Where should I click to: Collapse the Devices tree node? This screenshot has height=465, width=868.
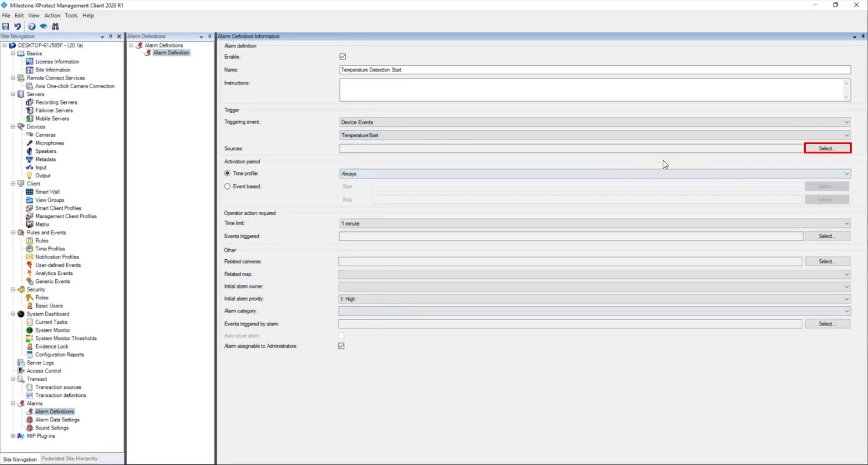tap(13, 127)
